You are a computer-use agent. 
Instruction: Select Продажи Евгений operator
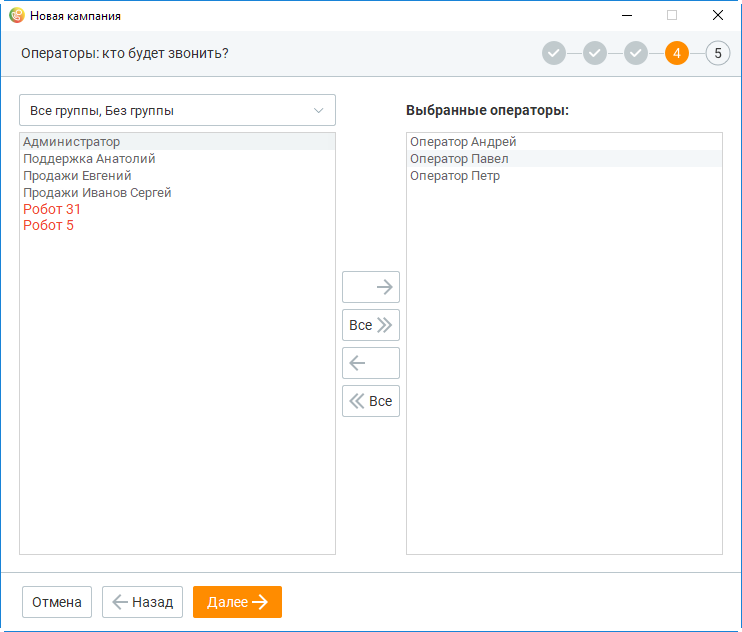(177, 176)
